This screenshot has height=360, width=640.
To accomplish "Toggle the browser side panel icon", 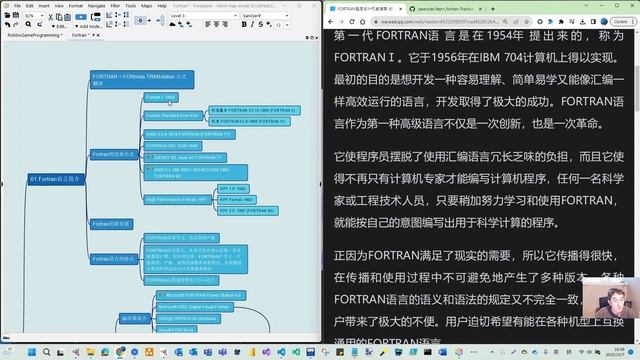I will (x=593, y=22).
